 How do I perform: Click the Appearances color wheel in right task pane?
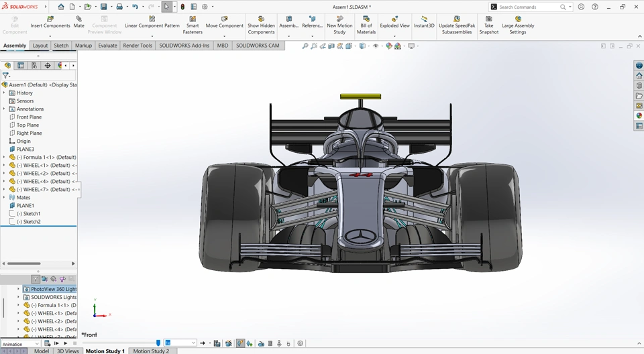point(639,115)
